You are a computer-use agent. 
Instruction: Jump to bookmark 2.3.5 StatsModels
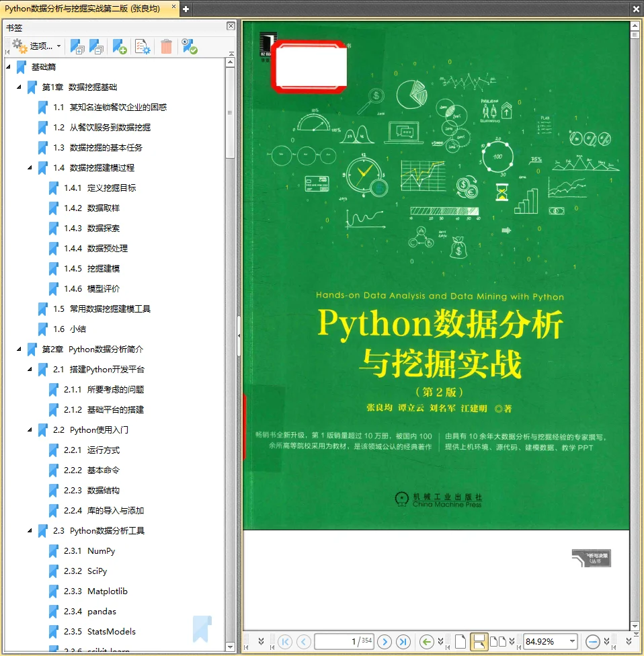click(x=99, y=631)
